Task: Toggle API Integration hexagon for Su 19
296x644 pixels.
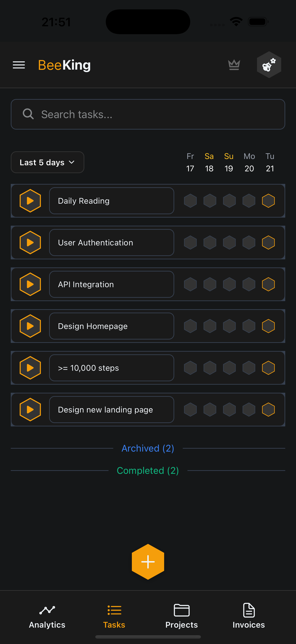Action: (229, 284)
